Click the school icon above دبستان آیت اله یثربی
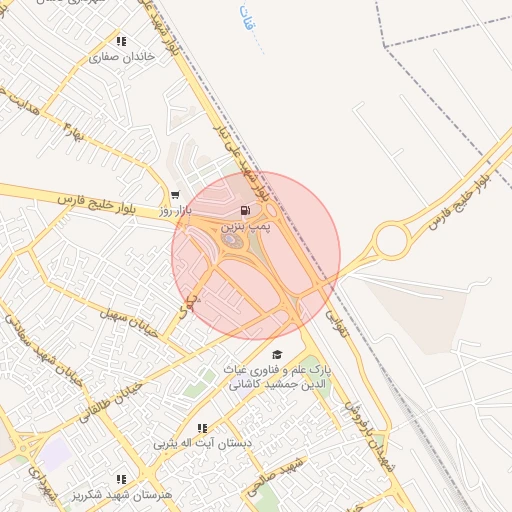The width and height of the screenshot is (512, 512). click(202, 428)
